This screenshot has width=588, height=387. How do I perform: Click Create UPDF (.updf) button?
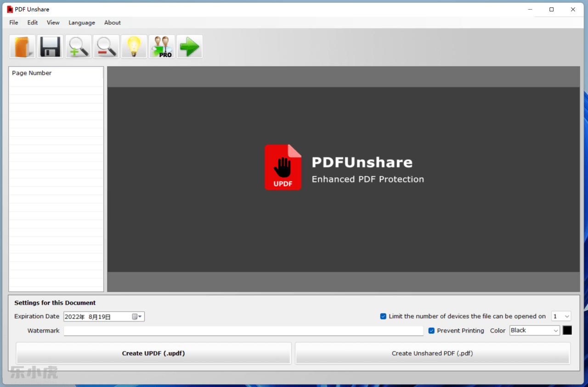153,353
